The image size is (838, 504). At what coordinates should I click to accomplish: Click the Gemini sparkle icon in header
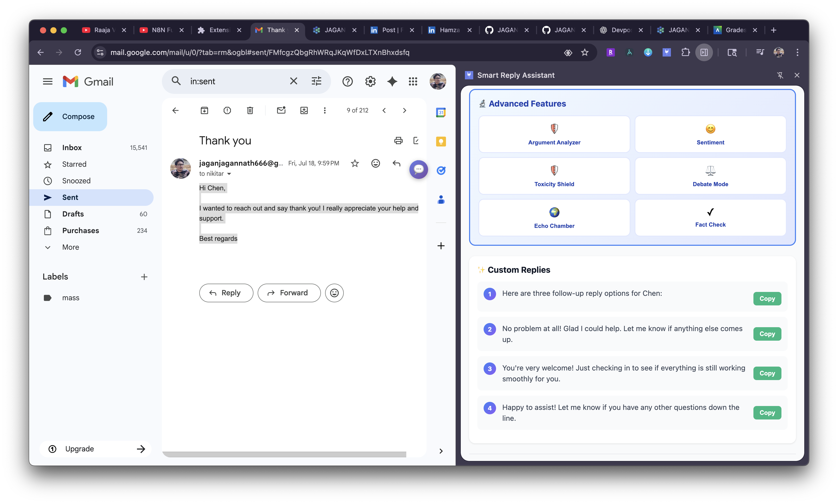[x=392, y=81]
